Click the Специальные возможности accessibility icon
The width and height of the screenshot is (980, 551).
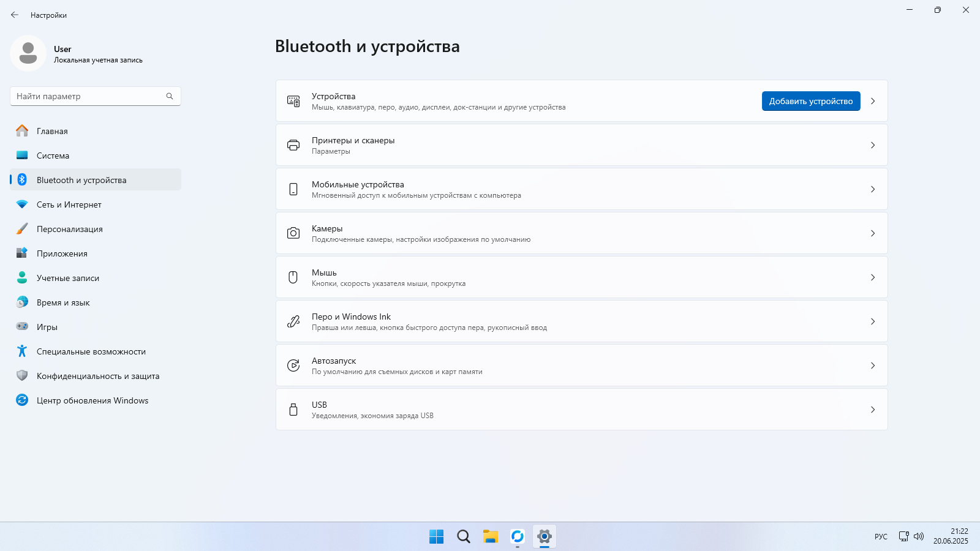[x=22, y=351]
